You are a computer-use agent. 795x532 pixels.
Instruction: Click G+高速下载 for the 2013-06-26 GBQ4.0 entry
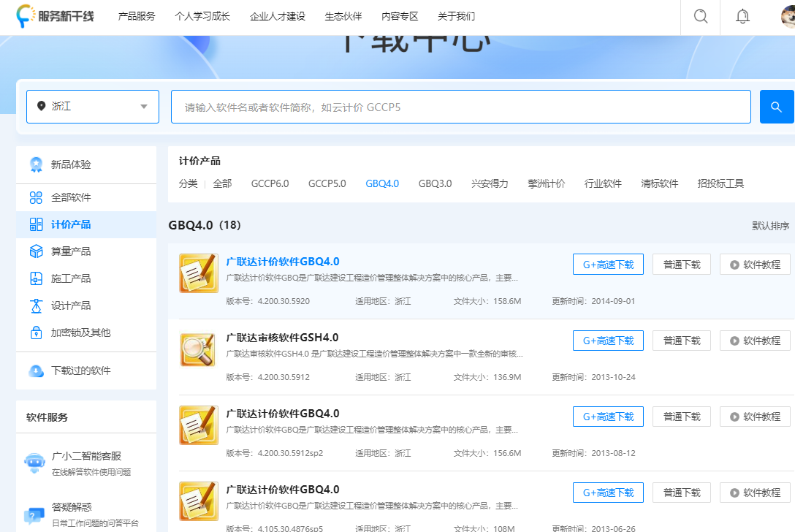coord(608,493)
